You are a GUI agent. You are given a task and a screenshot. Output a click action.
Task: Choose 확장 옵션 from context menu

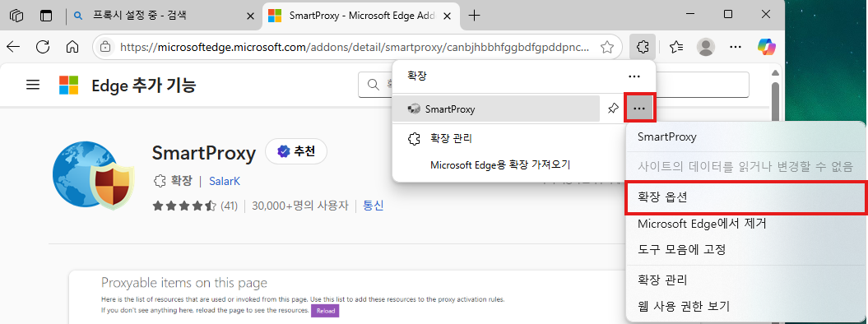[745, 197]
